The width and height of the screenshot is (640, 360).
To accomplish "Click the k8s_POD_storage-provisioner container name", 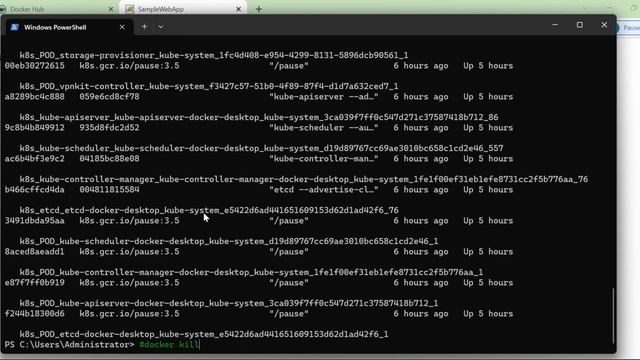I will point(214,55).
